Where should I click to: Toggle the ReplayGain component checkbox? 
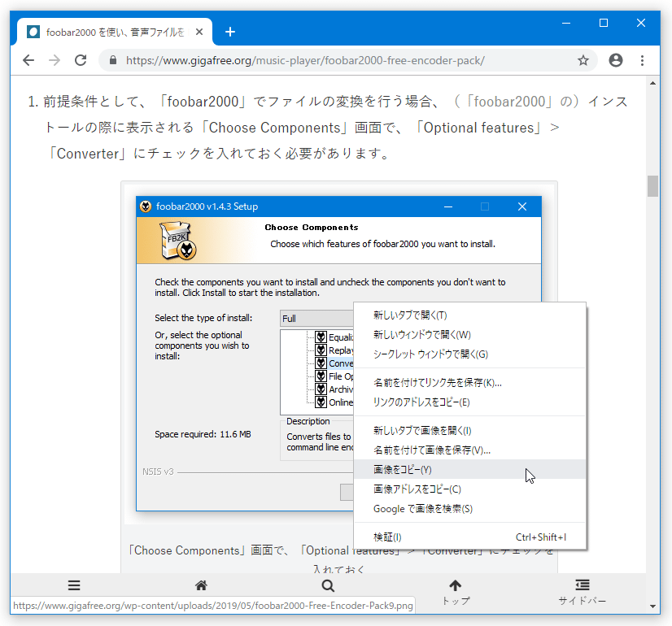(321, 350)
